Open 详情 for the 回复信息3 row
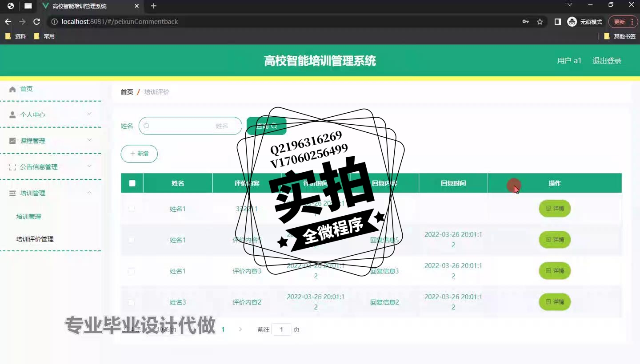The width and height of the screenshot is (640, 364). click(x=555, y=270)
